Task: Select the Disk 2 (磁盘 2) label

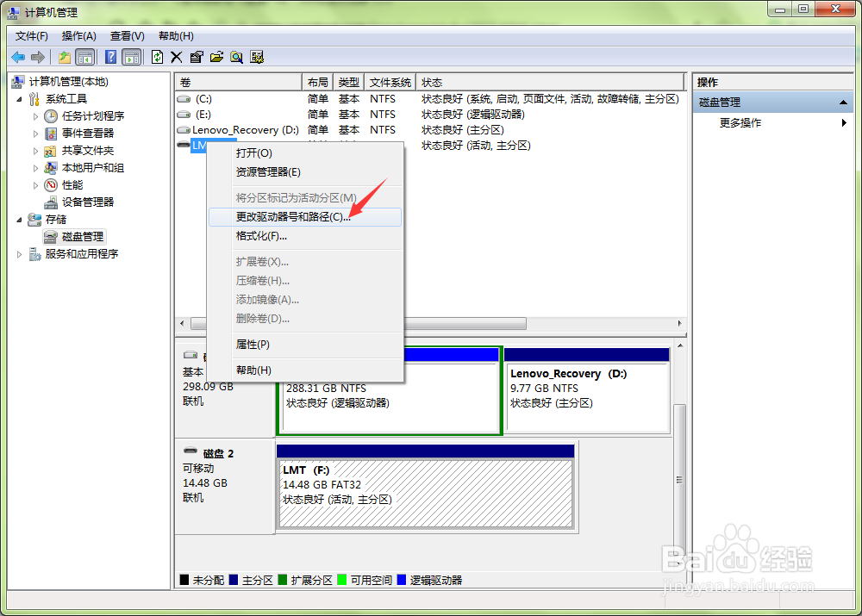Action: [x=218, y=454]
